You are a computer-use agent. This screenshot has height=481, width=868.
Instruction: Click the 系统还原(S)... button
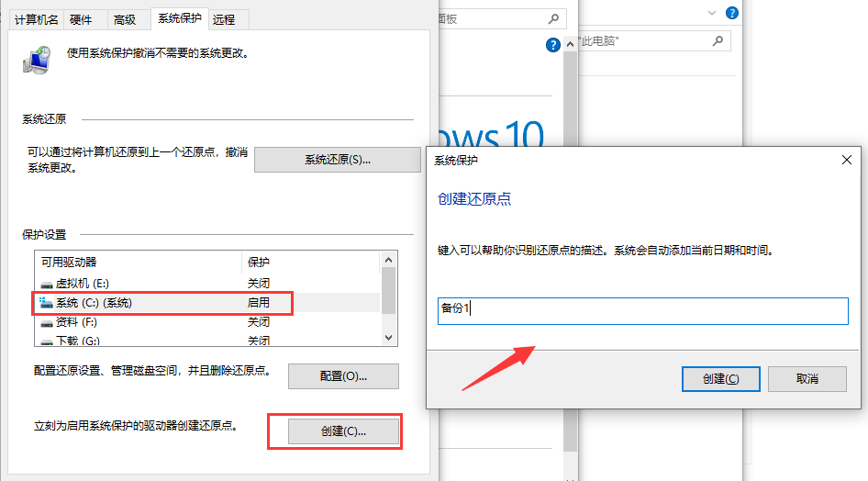tap(338, 160)
